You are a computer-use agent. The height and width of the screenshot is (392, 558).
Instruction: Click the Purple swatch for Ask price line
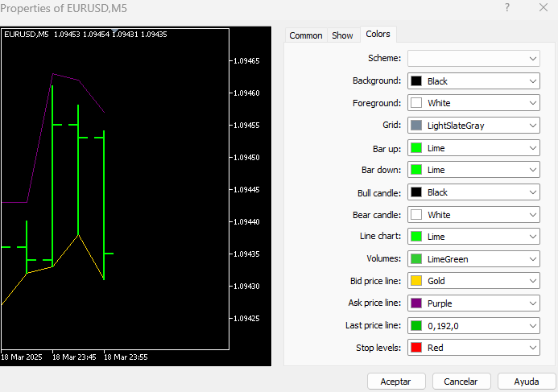click(x=416, y=303)
